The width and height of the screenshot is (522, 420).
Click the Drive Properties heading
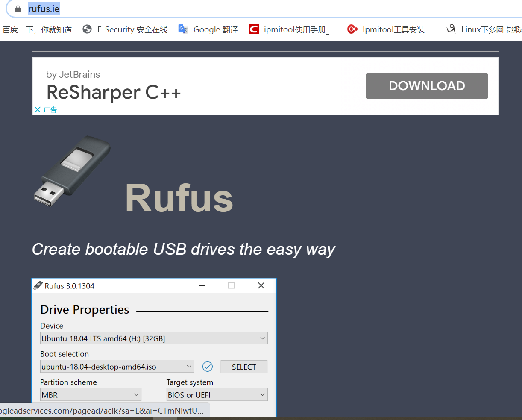click(x=85, y=310)
